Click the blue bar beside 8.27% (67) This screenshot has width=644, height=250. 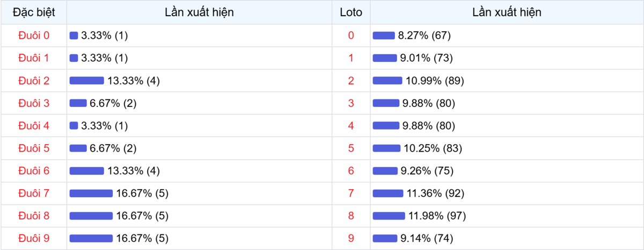pos(383,35)
